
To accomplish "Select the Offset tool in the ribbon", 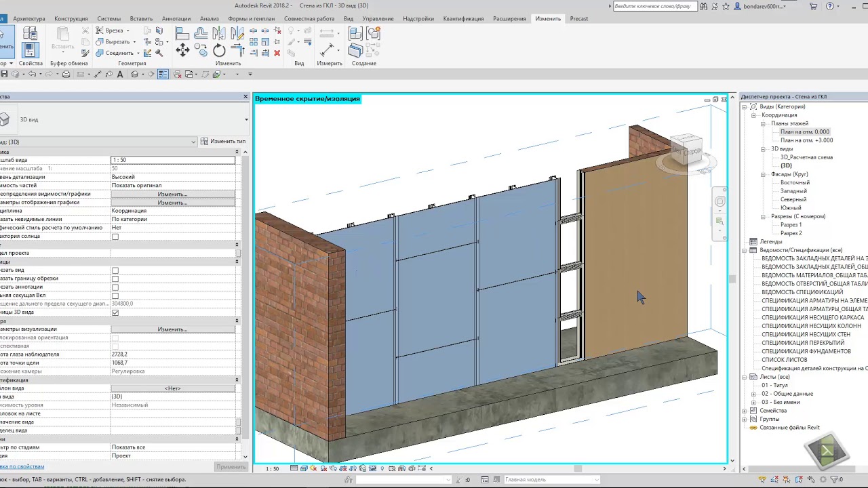I will [201, 33].
